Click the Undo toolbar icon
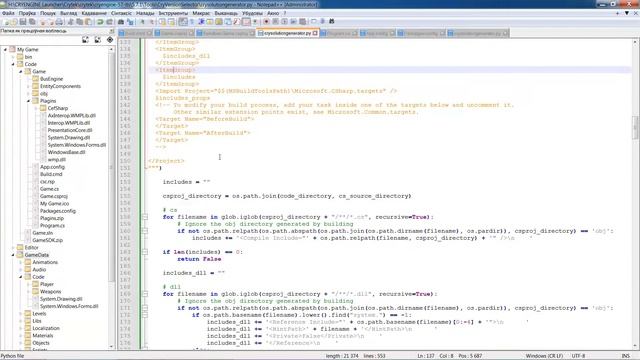Viewport: 640px width, 360px height. (x=100, y=21)
